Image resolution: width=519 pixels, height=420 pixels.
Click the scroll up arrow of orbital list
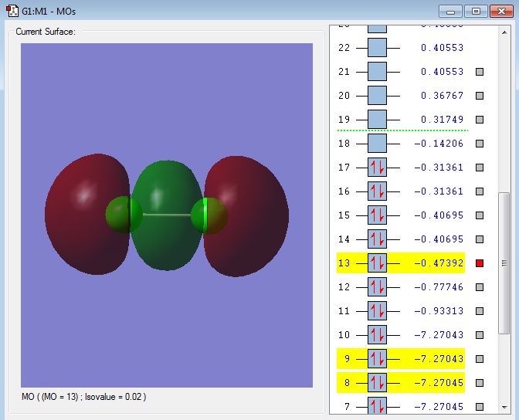click(504, 31)
